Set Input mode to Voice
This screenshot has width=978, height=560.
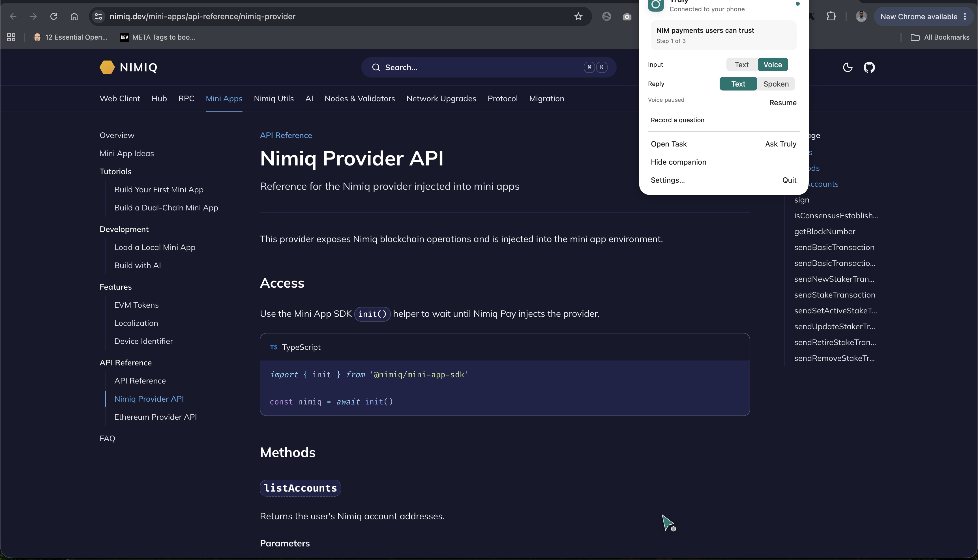coord(773,64)
